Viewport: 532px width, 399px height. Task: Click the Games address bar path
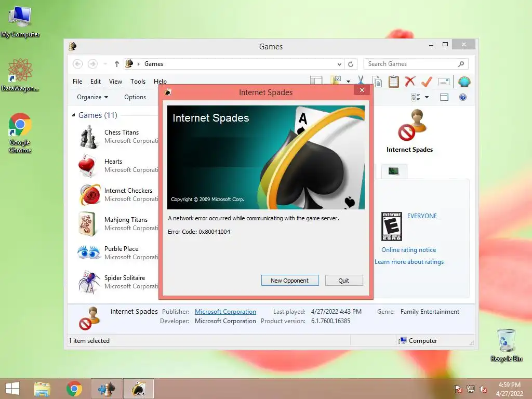154,64
